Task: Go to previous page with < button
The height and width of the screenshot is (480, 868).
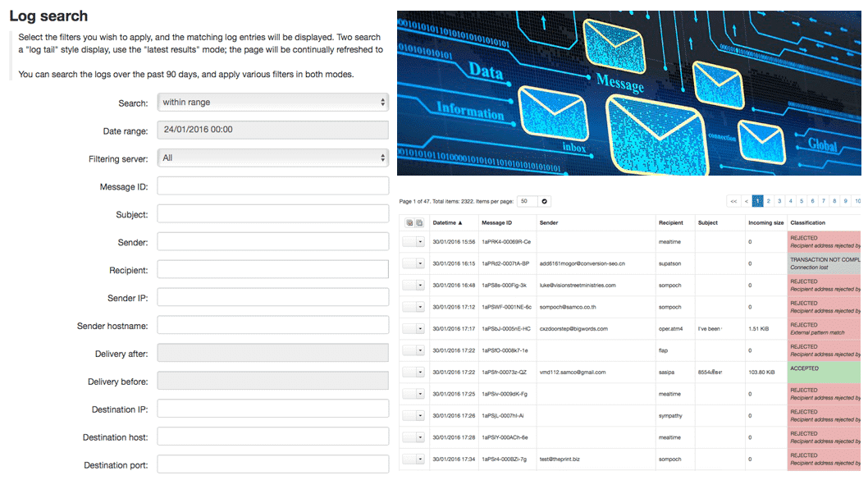Action: (x=747, y=202)
